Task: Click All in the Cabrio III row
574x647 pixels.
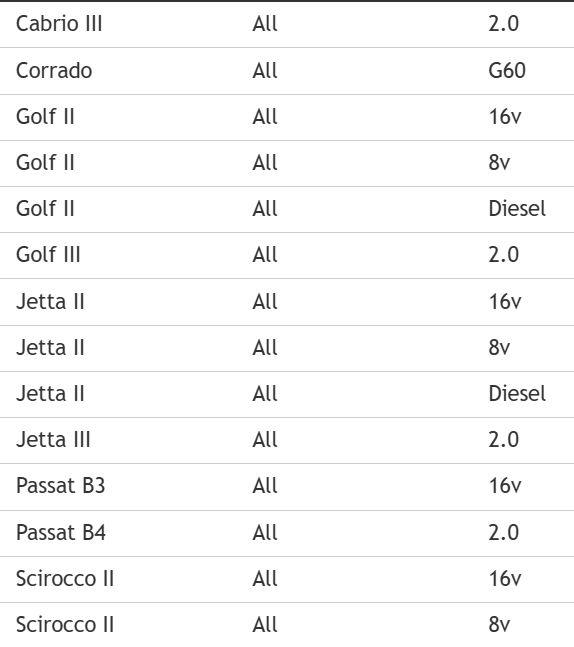Action: [265, 24]
